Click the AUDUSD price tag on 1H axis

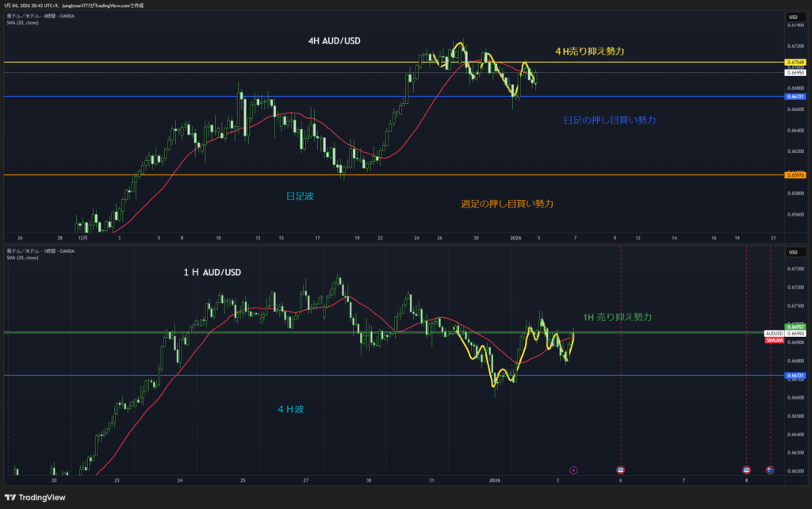(x=774, y=334)
